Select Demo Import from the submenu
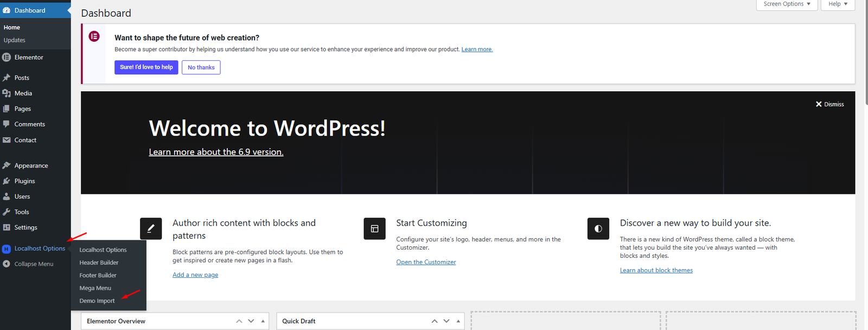 pyautogui.click(x=97, y=301)
